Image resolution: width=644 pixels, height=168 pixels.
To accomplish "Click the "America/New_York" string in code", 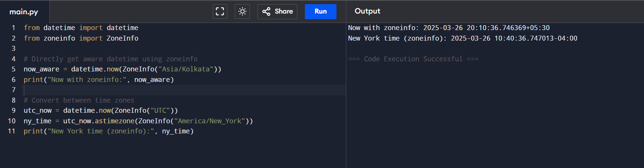I will pyautogui.click(x=210, y=121).
